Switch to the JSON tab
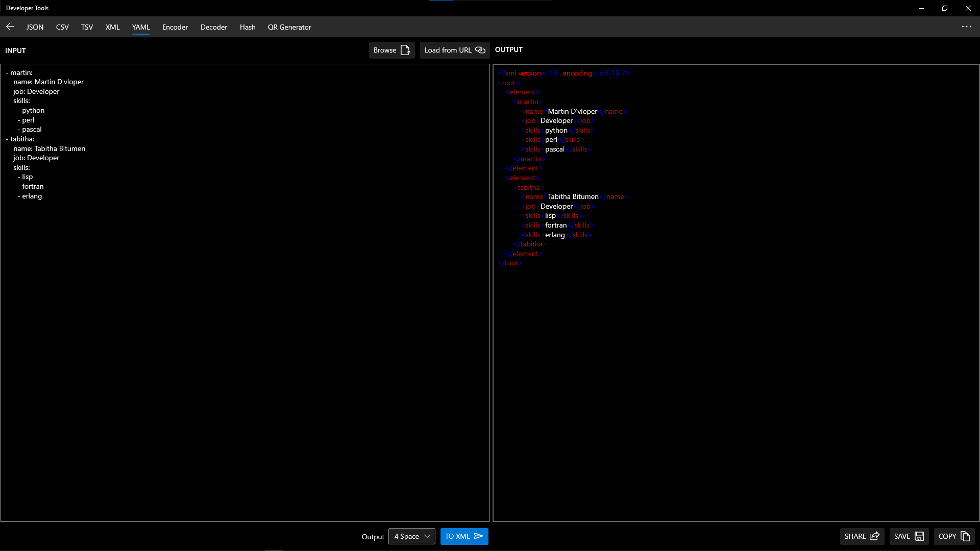 (35, 27)
